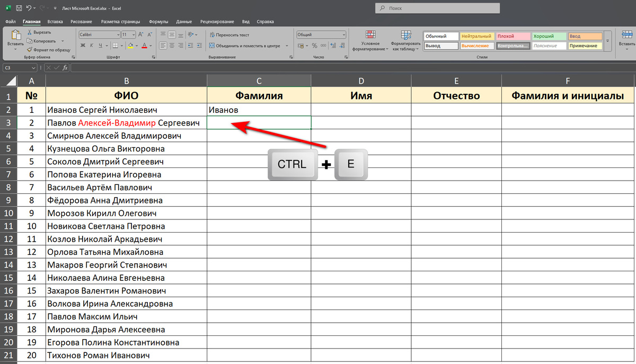Click the percent style icon
Viewport: 636px width, 364px height.
(314, 46)
